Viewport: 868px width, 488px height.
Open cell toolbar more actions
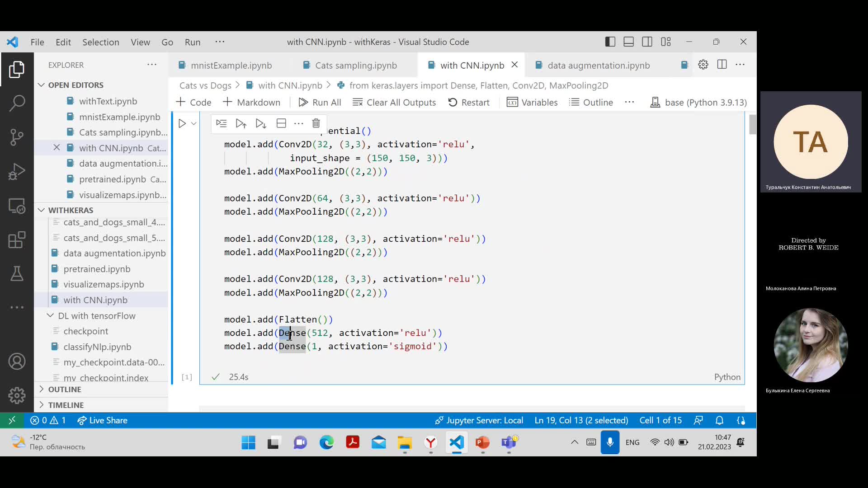point(298,123)
